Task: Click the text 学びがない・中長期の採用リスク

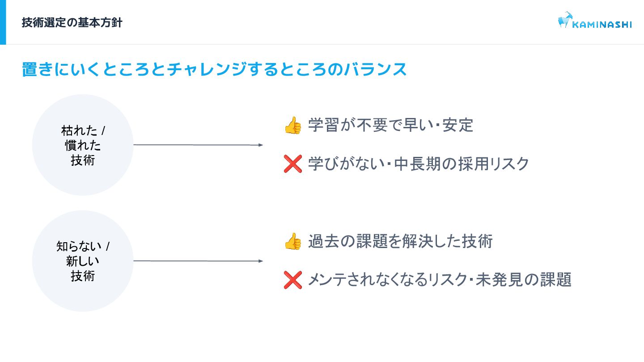Action: [x=419, y=164]
